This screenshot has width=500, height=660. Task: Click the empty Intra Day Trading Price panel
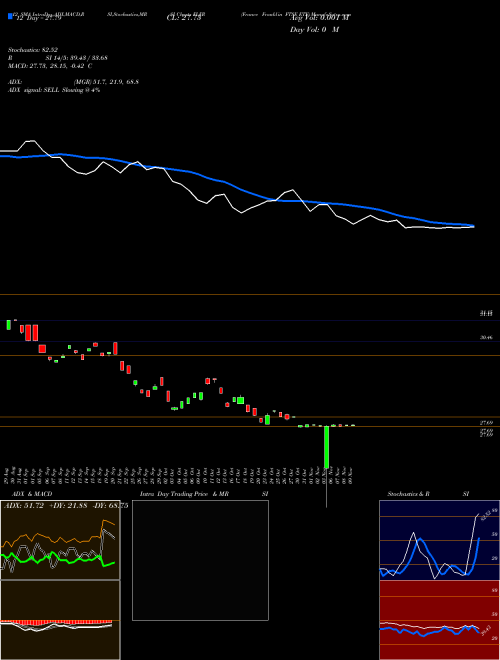point(200,560)
